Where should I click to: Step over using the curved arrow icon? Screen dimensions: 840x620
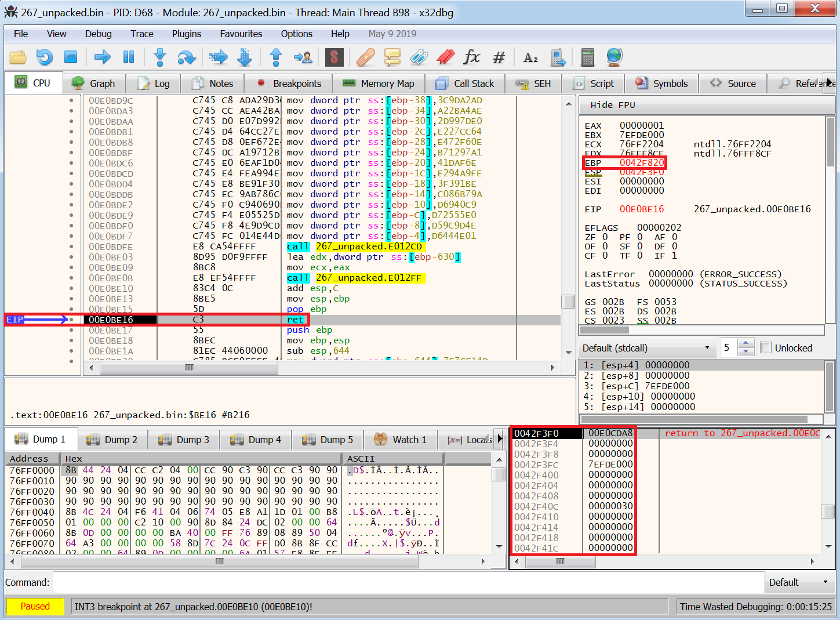coord(187,57)
